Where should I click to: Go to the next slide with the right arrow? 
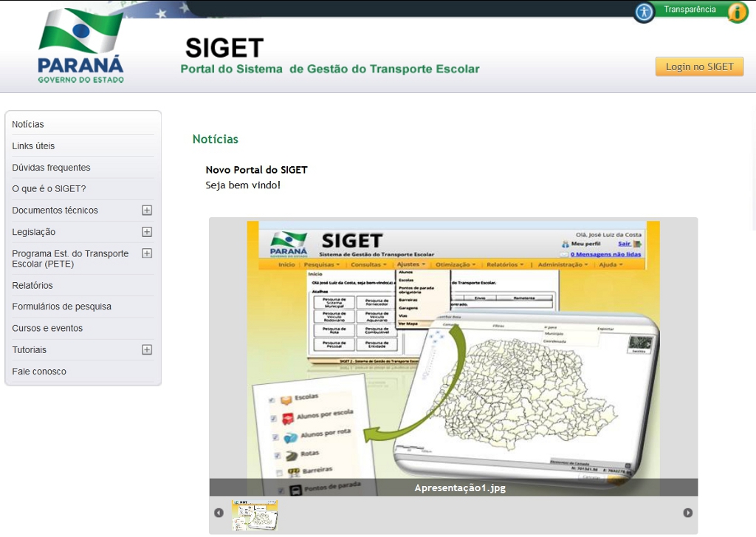point(688,513)
